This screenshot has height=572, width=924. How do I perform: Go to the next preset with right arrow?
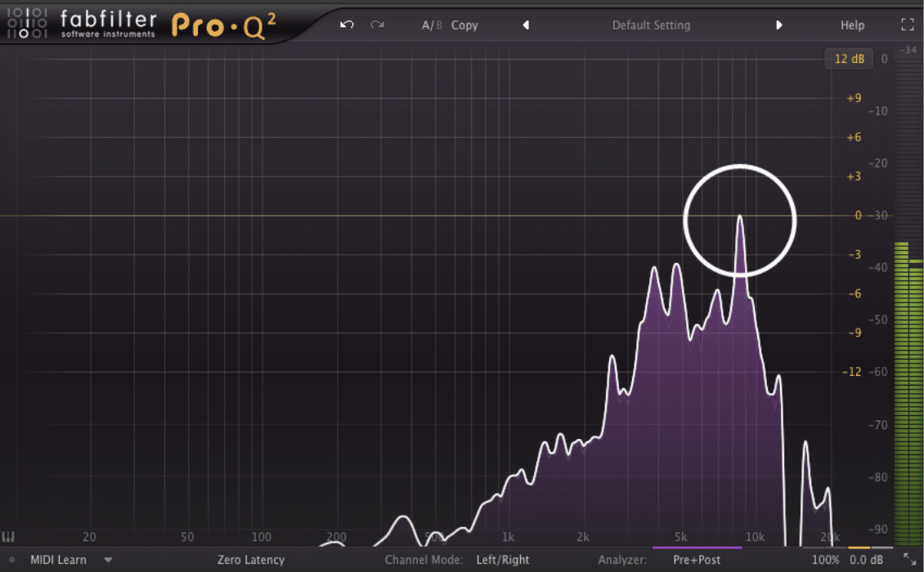tap(779, 25)
